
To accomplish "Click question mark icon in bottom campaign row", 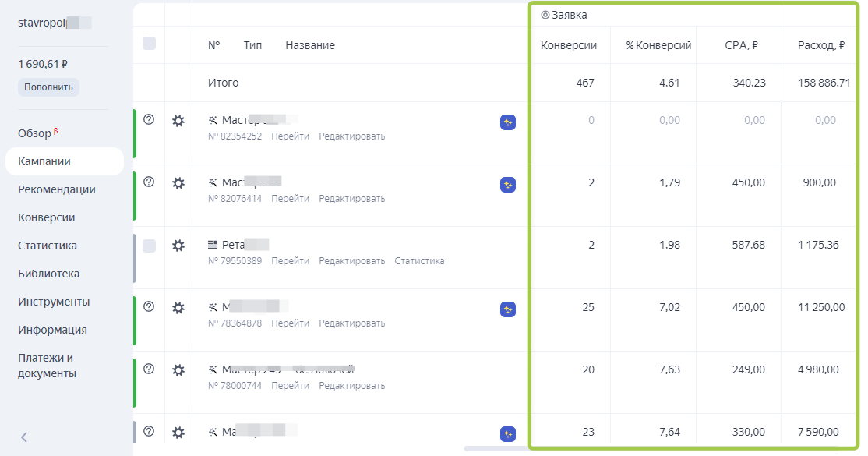I will 149,431.
